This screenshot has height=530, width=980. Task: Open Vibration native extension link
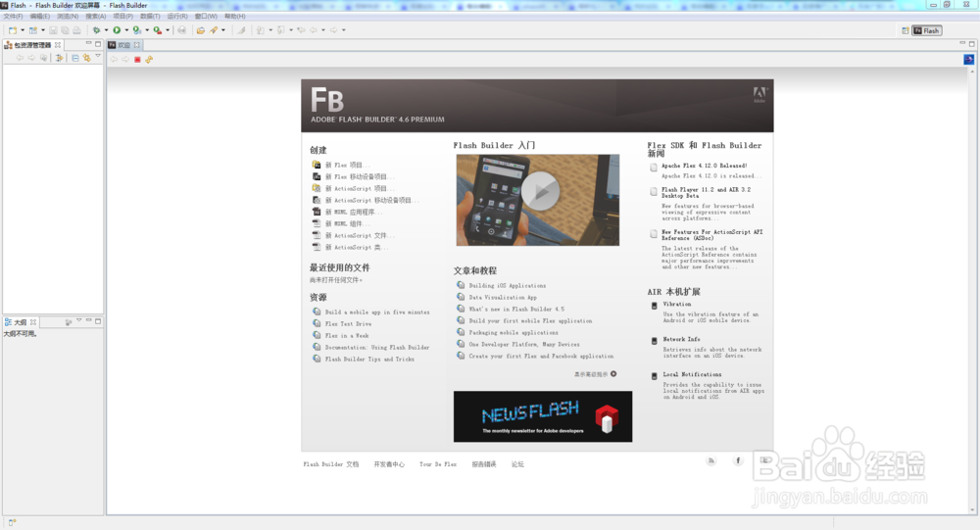point(677,304)
